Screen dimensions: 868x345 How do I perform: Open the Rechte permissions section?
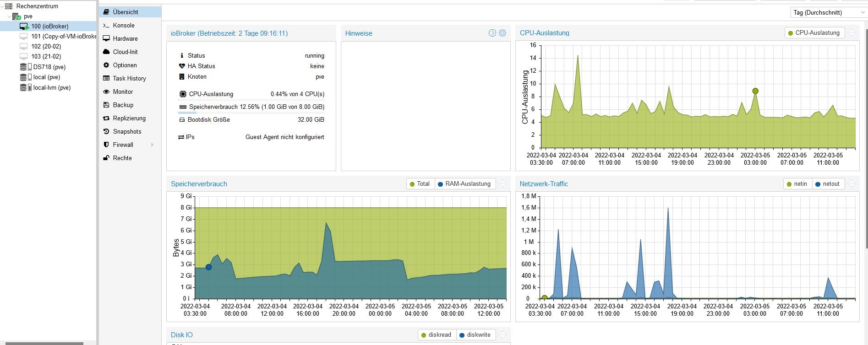pyautogui.click(x=130, y=158)
